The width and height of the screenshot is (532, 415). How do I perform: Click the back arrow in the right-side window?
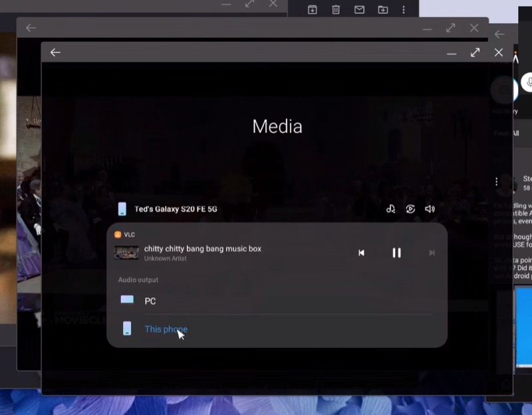click(x=499, y=35)
